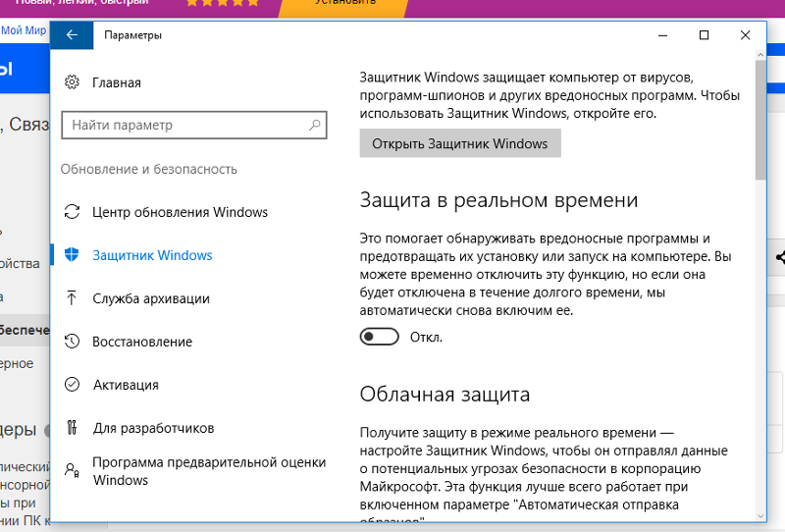Click the scroll up arrow in Settings

tap(760, 54)
